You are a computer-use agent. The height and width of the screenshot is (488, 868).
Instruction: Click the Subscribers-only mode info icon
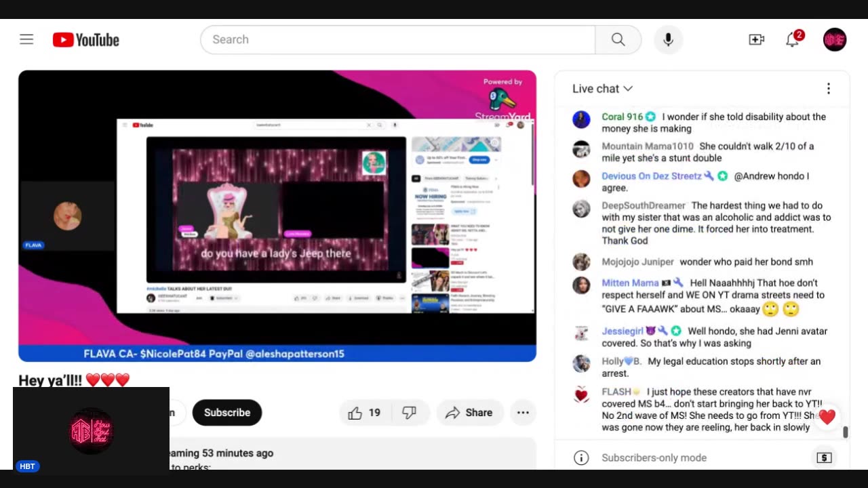click(x=581, y=457)
